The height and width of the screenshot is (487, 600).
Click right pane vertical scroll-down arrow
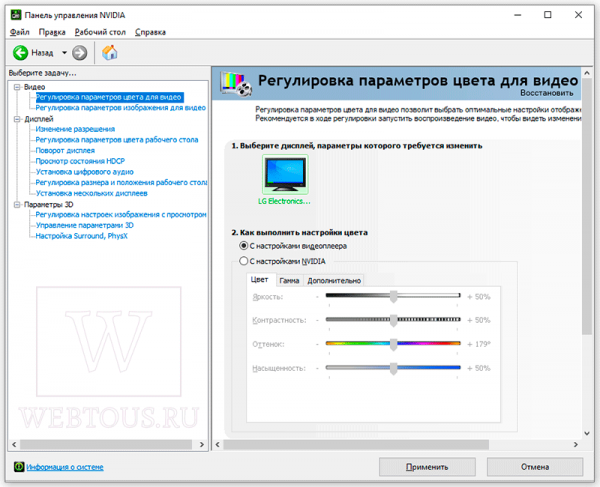coord(587,433)
